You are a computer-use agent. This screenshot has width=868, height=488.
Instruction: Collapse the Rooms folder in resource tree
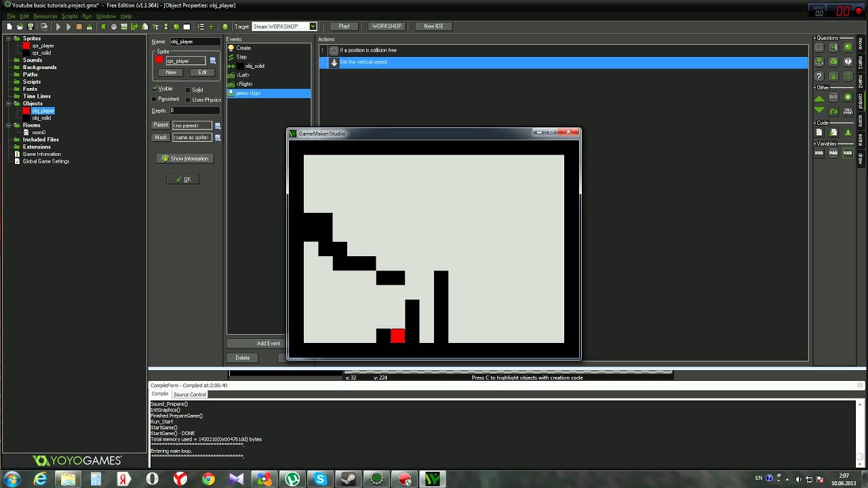coord(8,125)
